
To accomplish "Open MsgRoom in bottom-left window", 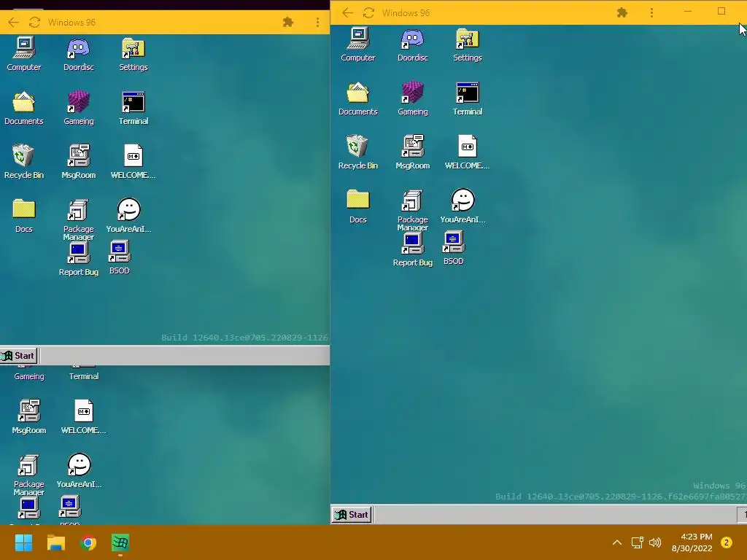I will 29,416.
